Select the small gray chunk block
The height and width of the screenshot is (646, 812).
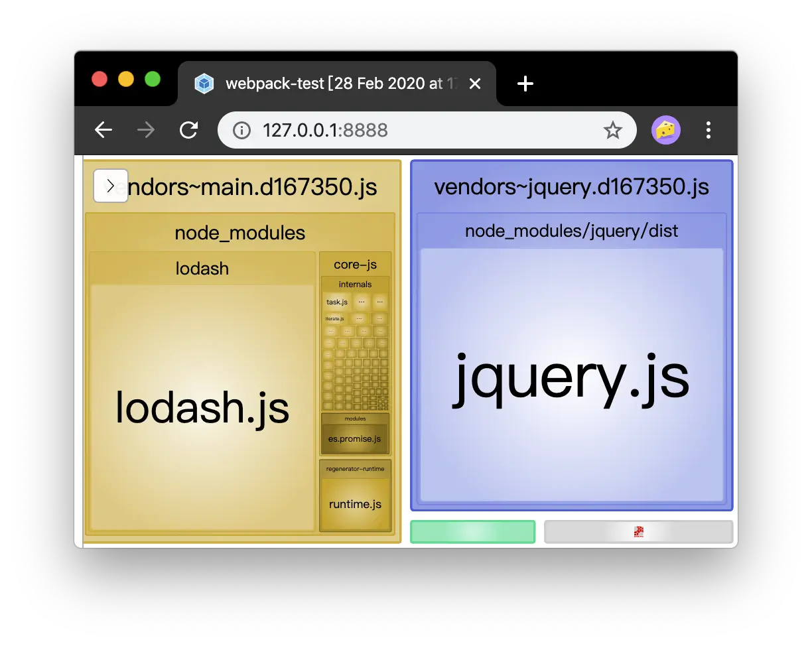click(638, 532)
